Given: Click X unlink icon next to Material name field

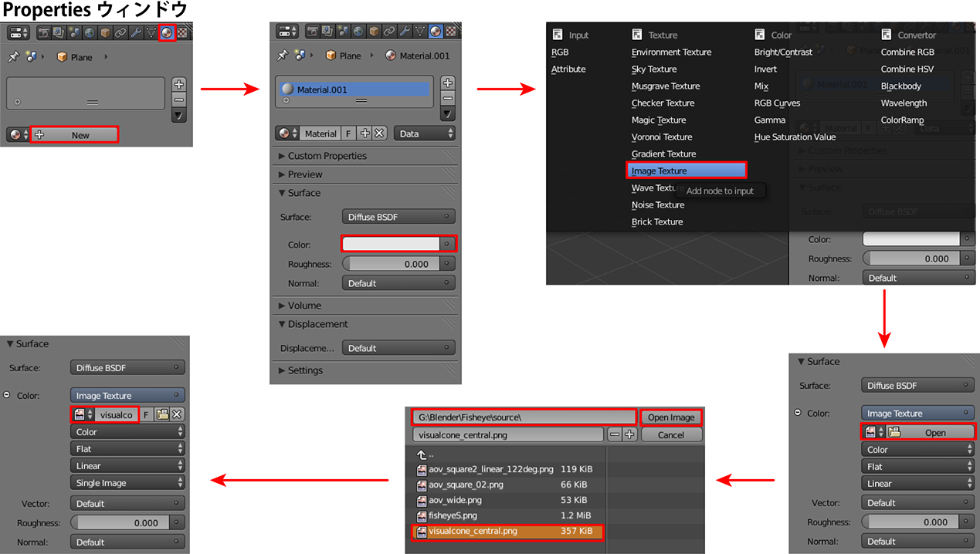Looking at the screenshot, I should (379, 133).
